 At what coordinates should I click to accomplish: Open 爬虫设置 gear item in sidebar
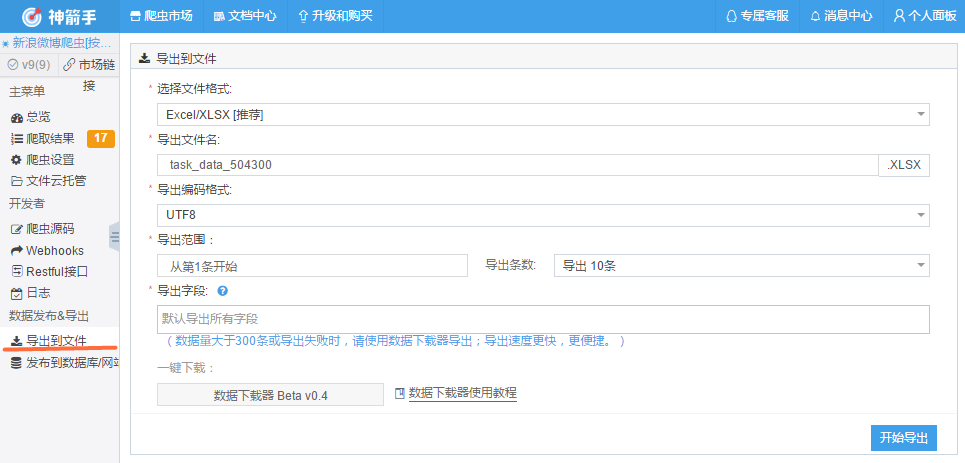49,159
